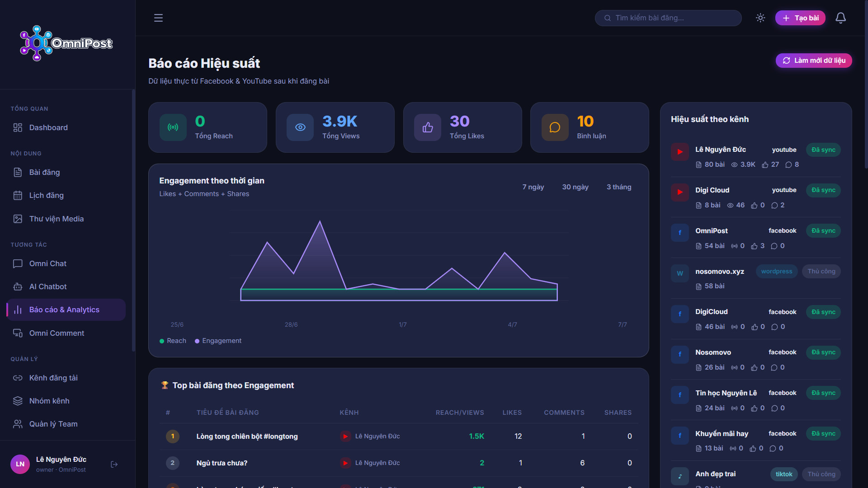
Task: Open Nhóm kênh
Action: coord(66,401)
